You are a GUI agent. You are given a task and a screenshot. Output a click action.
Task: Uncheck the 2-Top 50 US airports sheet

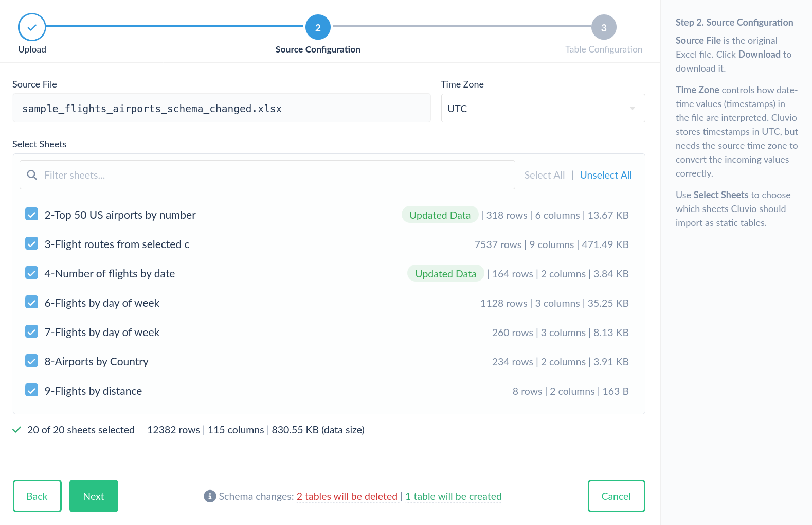coord(32,215)
